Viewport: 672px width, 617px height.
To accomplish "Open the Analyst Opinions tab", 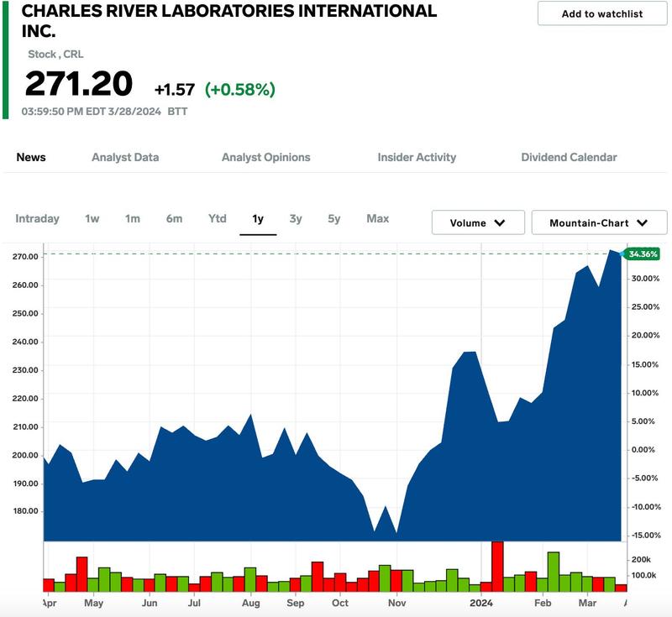I will tap(265, 157).
